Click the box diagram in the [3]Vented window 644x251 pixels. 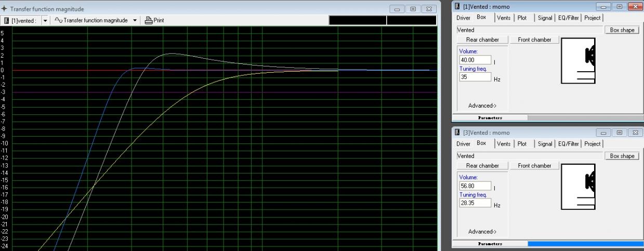pyautogui.click(x=578, y=187)
